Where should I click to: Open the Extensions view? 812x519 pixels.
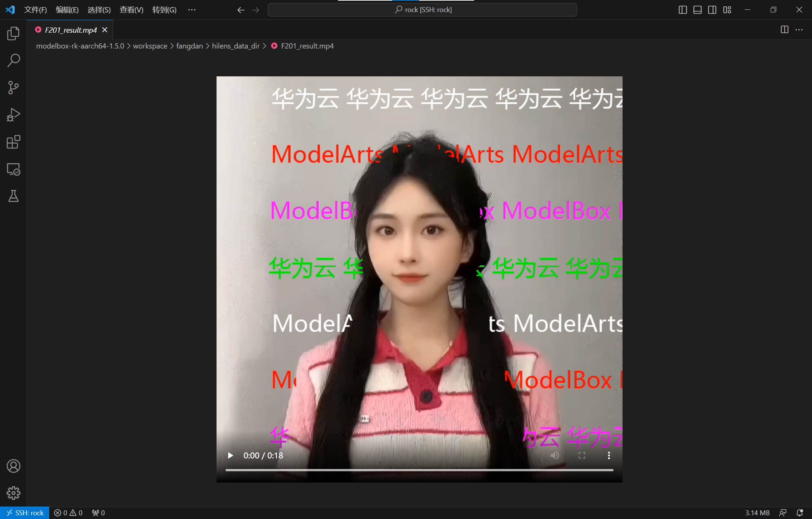point(14,142)
